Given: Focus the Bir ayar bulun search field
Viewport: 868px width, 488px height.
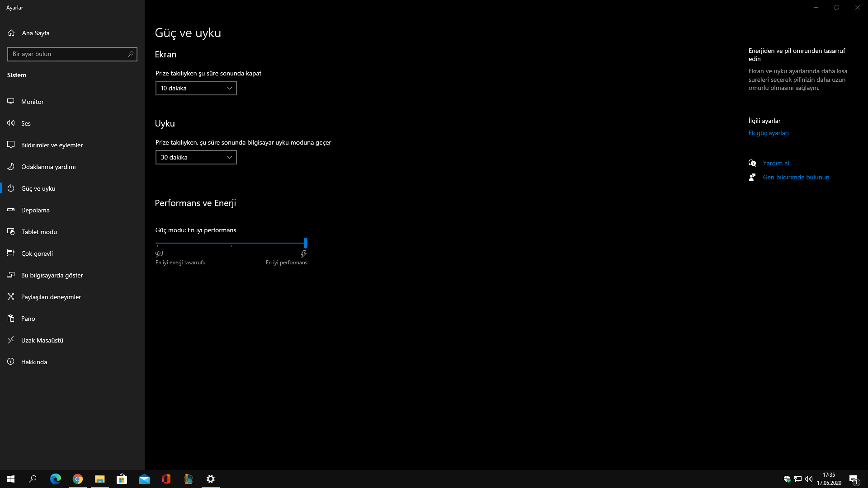Looking at the screenshot, I should click(67, 54).
